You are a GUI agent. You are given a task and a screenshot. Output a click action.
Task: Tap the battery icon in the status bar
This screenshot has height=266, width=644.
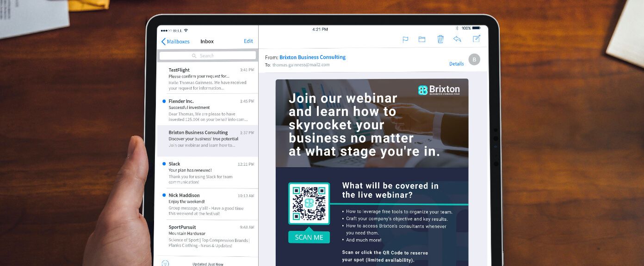point(476,28)
